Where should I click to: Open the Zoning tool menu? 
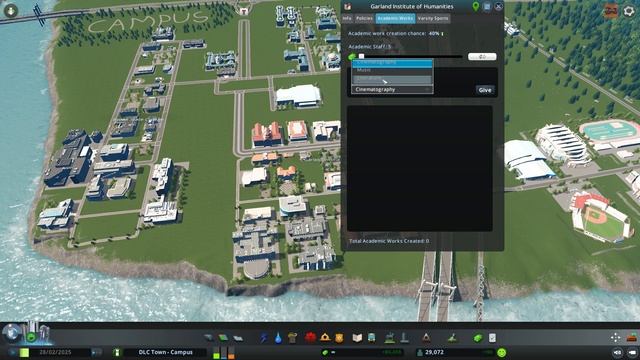point(223,338)
